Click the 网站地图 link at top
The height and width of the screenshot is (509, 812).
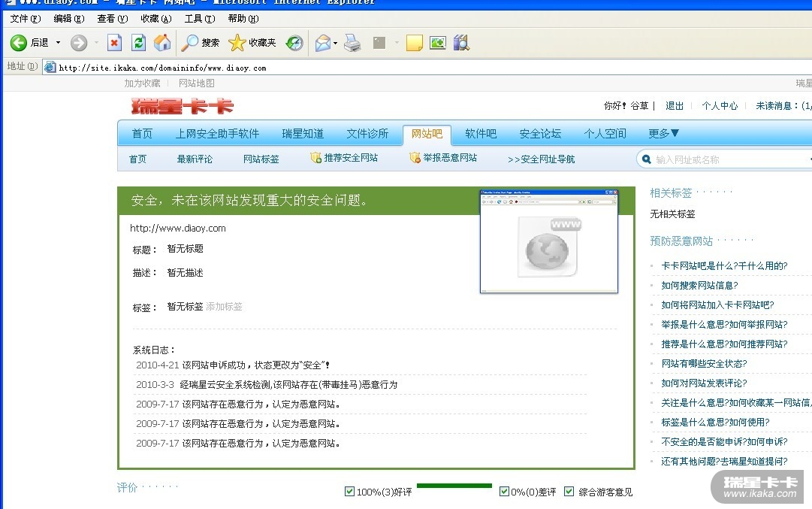(196, 83)
